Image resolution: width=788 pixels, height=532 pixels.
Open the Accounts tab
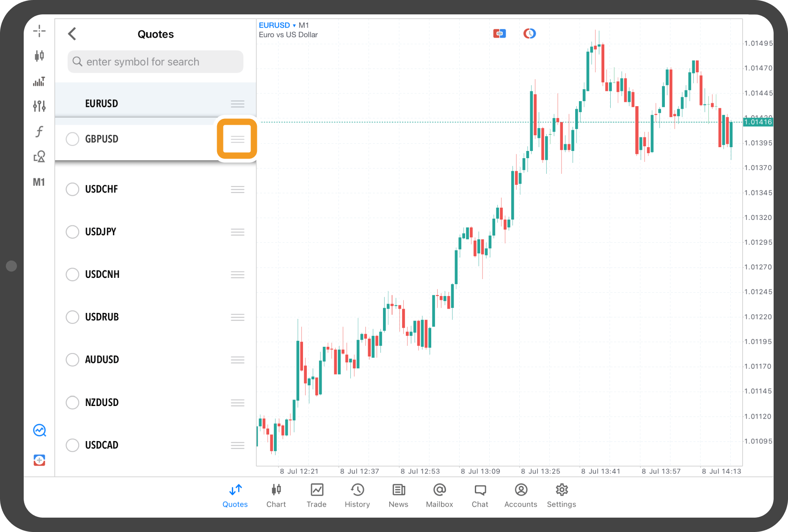(521, 495)
